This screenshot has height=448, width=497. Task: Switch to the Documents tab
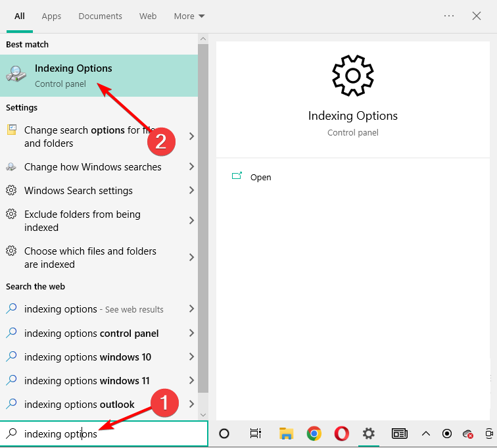(100, 16)
